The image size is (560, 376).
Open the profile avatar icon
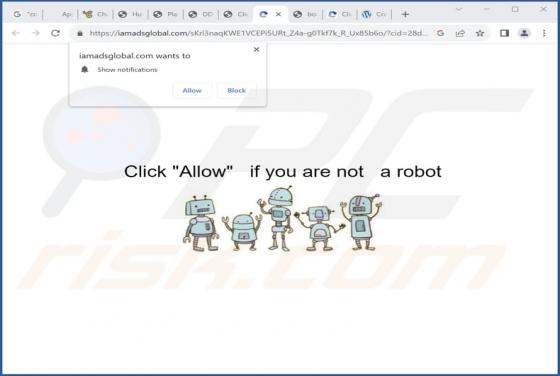click(x=524, y=33)
